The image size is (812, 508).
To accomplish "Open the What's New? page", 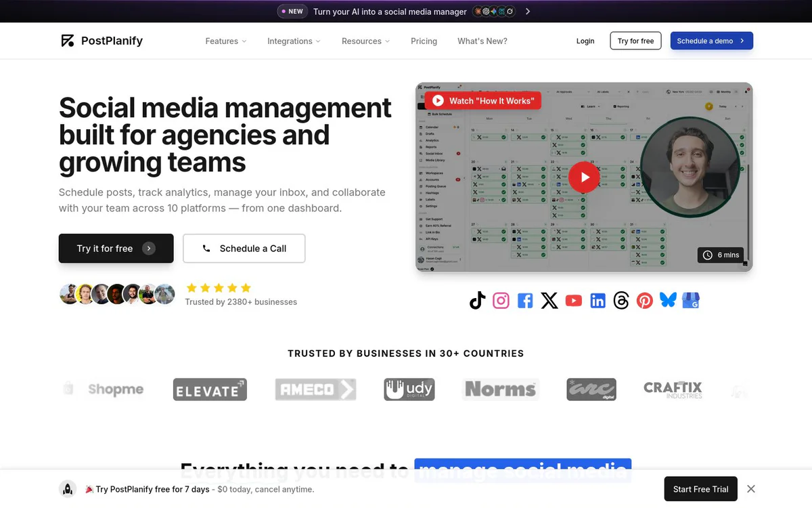I will [482, 41].
